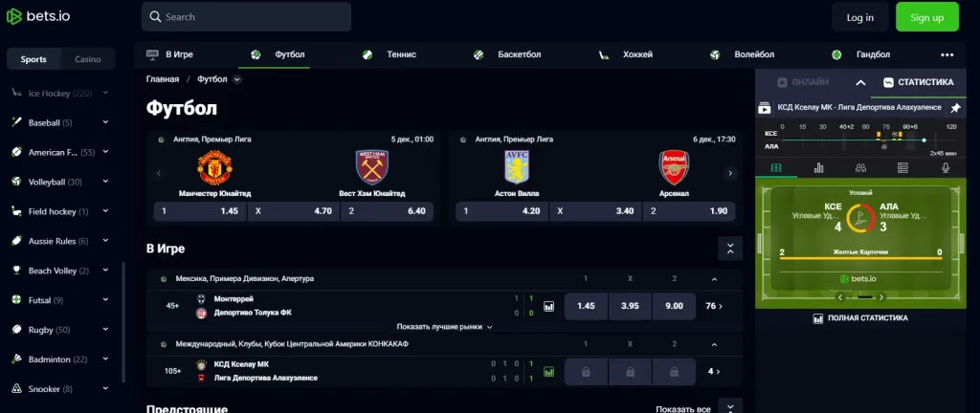This screenshot has width=980, height=413.
Task: Click the Baseball icon in sidebar
Action: click(17, 122)
